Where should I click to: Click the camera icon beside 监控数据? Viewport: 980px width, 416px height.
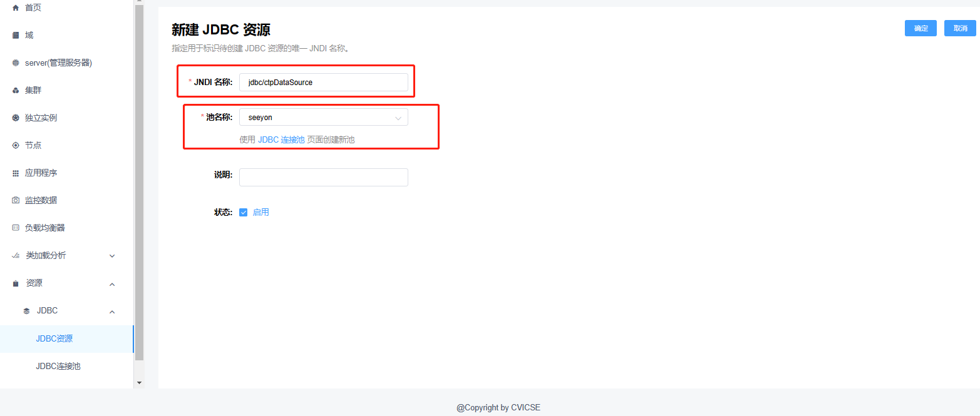[16, 200]
